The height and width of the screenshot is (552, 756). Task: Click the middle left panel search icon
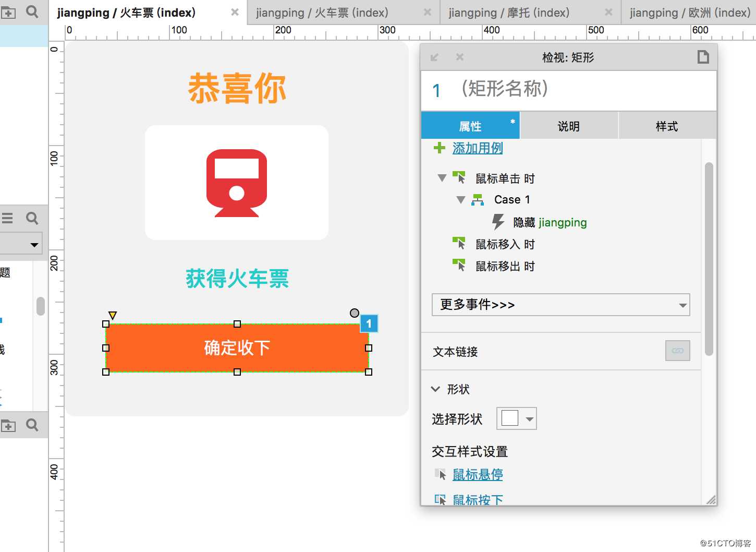click(x=32, y=218)
